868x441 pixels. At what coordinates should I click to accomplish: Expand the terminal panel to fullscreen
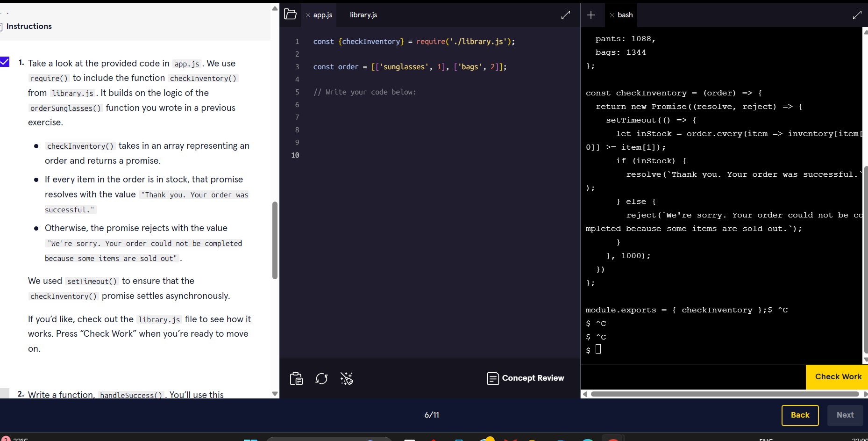[x=857, y=15]
